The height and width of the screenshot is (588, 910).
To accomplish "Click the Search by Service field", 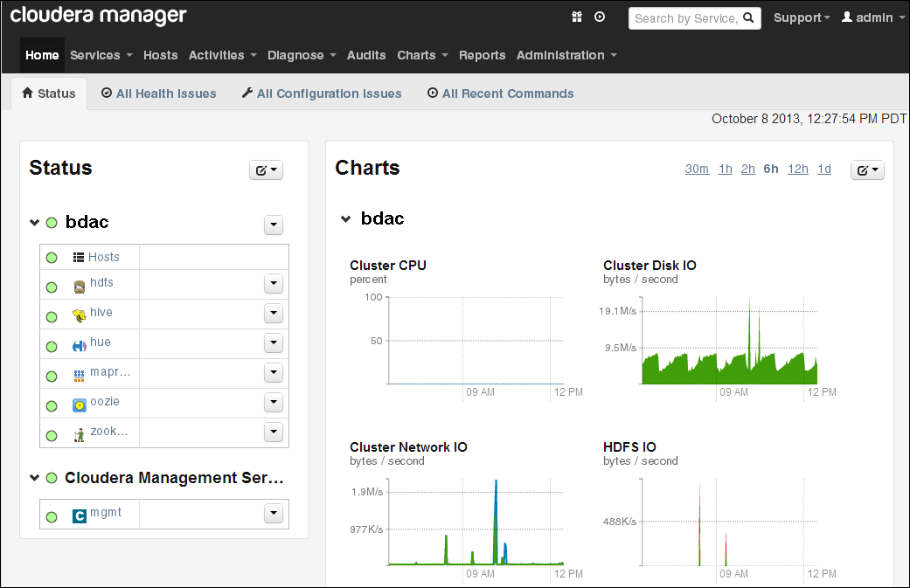I will click(695, 18).
